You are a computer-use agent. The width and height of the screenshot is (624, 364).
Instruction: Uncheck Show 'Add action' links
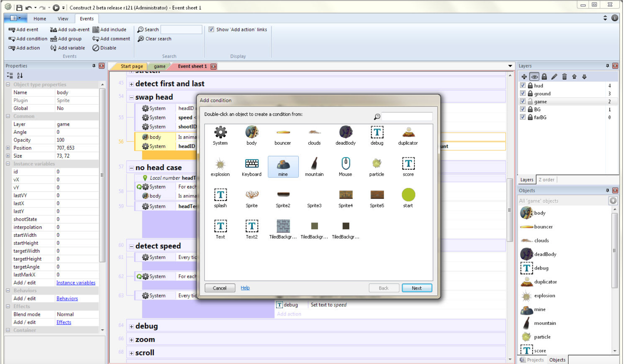(x=211, y=29)
